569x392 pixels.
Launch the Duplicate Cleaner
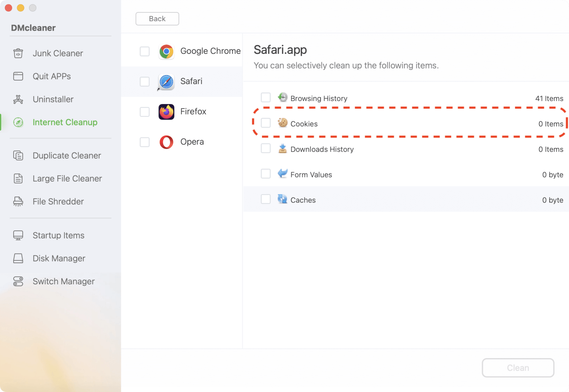tap(66, 156)
